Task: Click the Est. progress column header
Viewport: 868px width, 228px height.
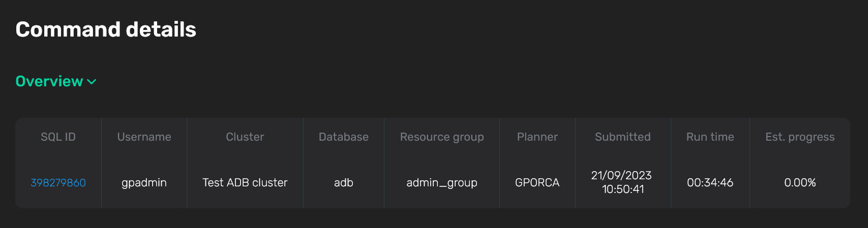Action: tap(799, 137)
